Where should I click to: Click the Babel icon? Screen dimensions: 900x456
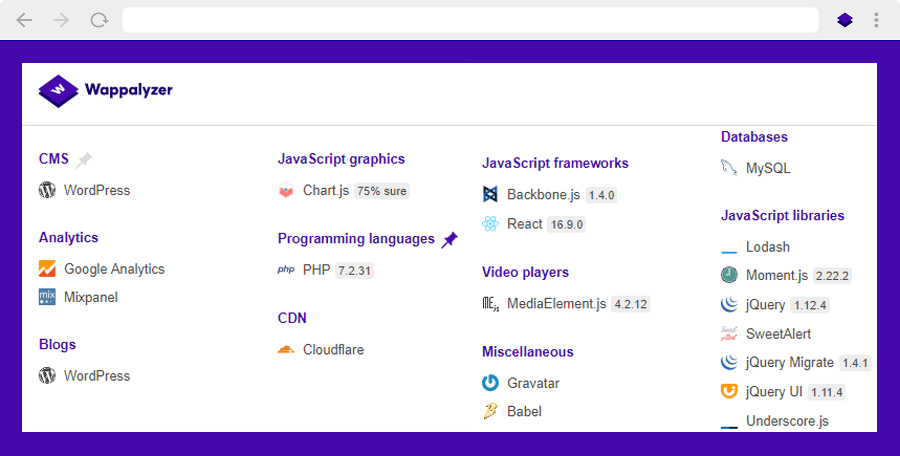(x=490, y=411)
